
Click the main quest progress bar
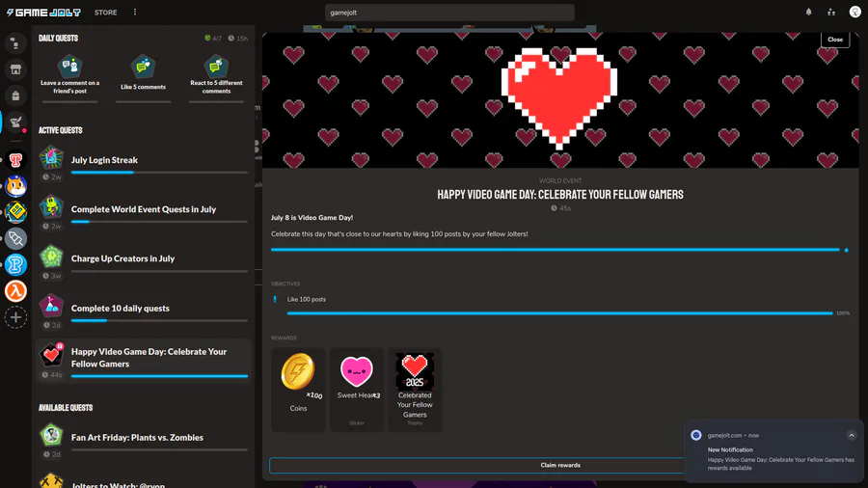tap(556, 250)
